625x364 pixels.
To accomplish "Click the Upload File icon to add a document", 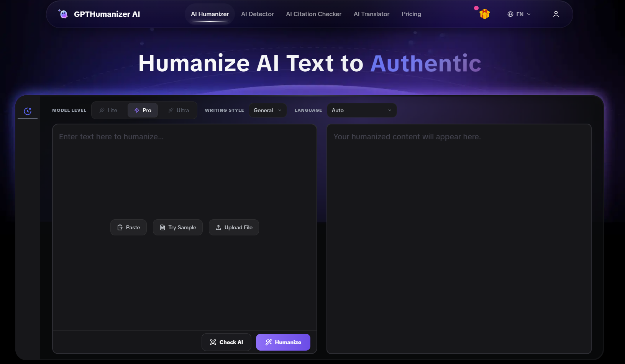I will click(x=234, y=227).
